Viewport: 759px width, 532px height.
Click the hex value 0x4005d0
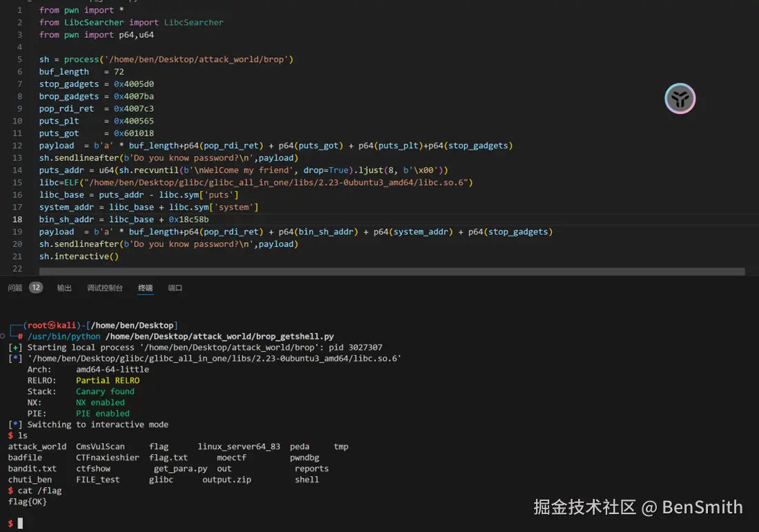pos(134,83)
